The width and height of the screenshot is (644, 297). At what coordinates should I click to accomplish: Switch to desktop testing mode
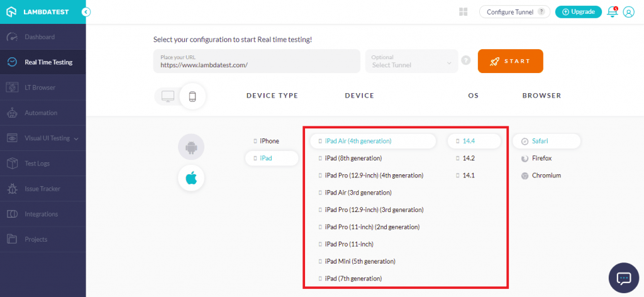click(x=167, y=96)
